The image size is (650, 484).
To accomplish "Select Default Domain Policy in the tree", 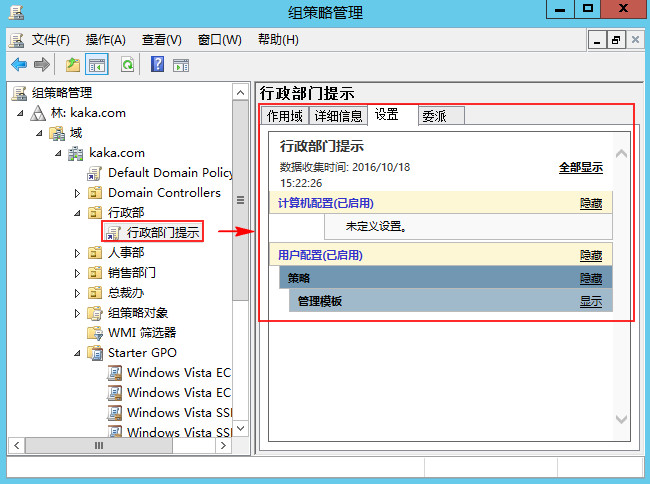I will [x=170, y=173].
